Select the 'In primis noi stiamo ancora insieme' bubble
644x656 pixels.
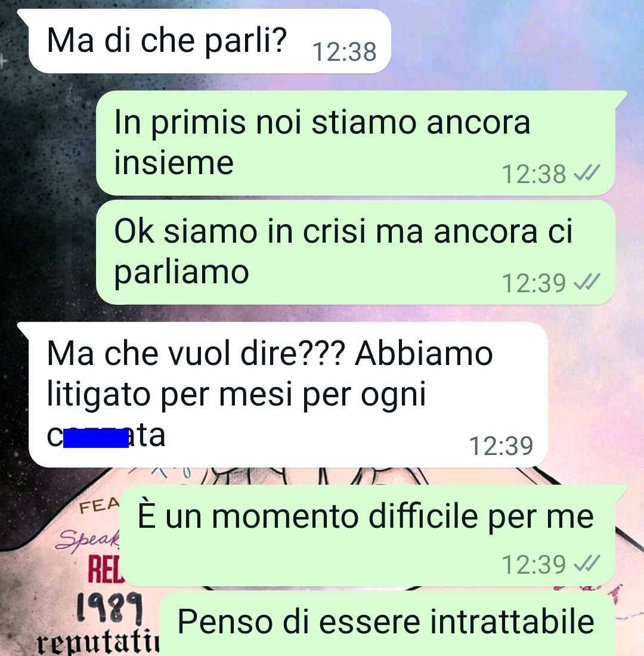point(355,143)
